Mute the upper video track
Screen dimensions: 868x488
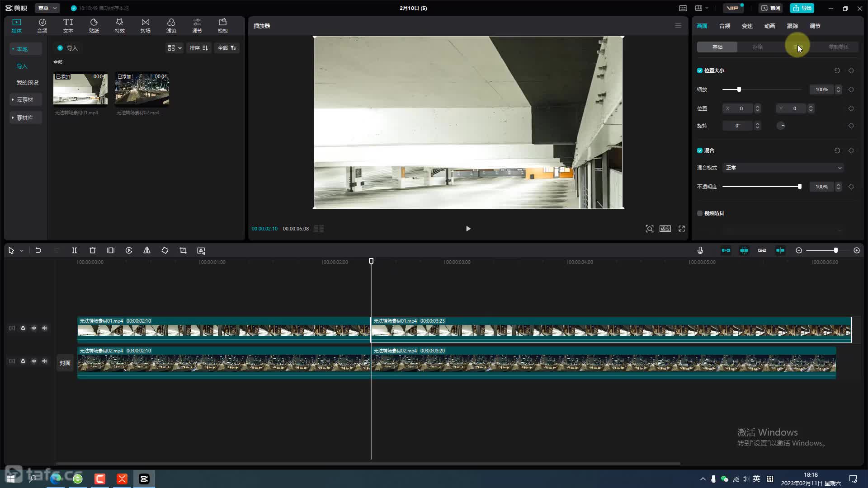tap(45, 328)
